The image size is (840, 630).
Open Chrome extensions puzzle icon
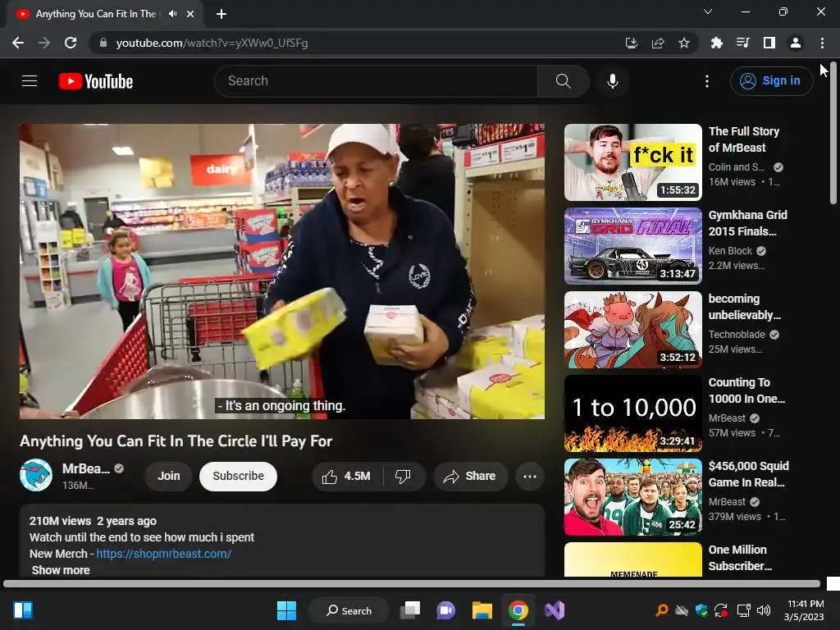pyautogui.click(x=716, y=43)
